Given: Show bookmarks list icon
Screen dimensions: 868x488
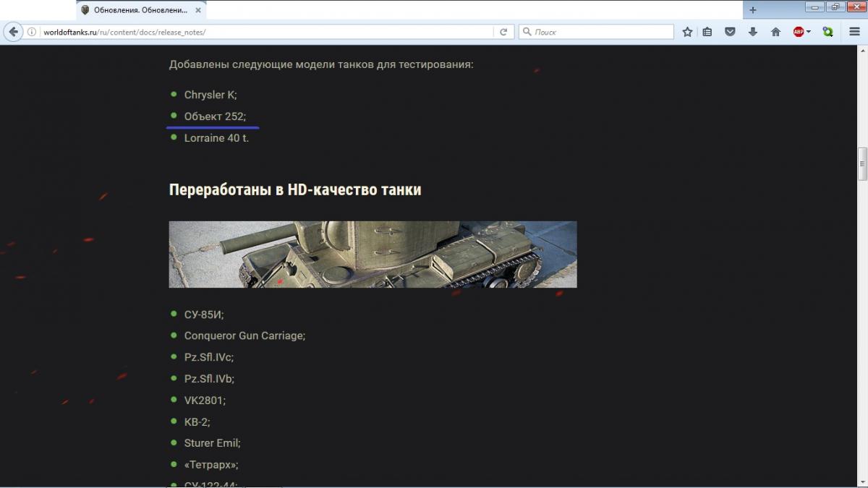Looking at the screenshot, I should pyautogui.click(x=707, y=32).
